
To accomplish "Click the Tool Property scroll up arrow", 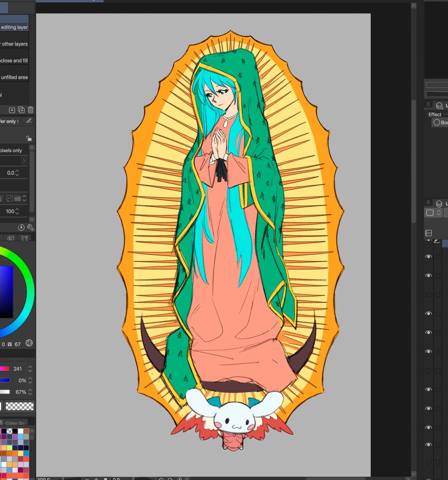I will 32,147.
